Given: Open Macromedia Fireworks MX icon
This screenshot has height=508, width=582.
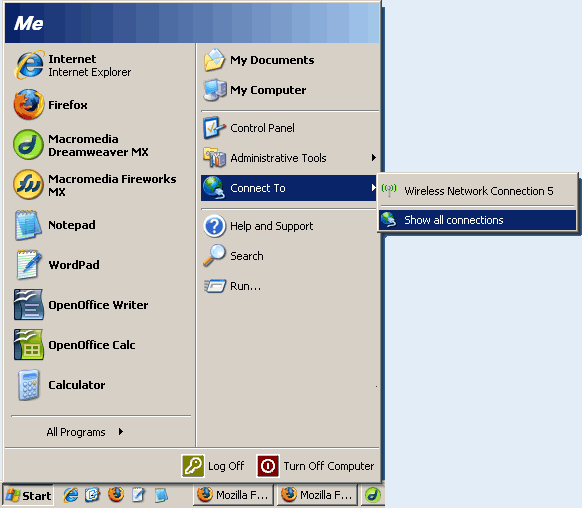Looking at the screenshot, I should click(28, 184).
